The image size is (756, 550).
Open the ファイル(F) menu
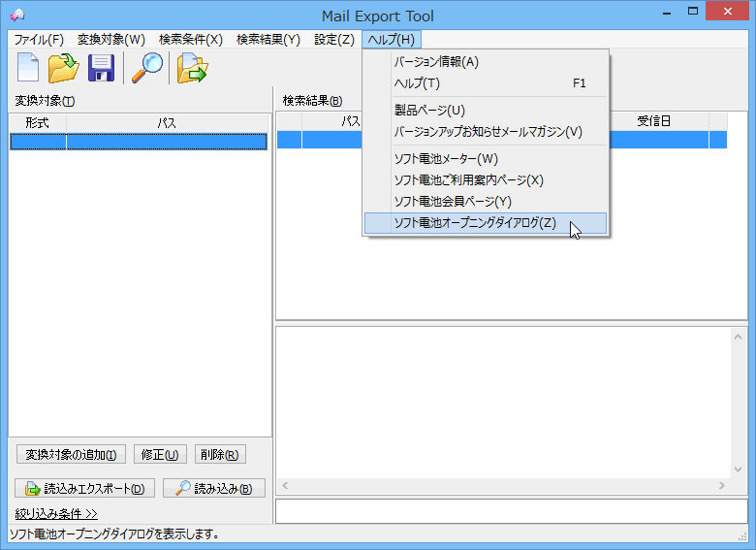tap(39, 40)
